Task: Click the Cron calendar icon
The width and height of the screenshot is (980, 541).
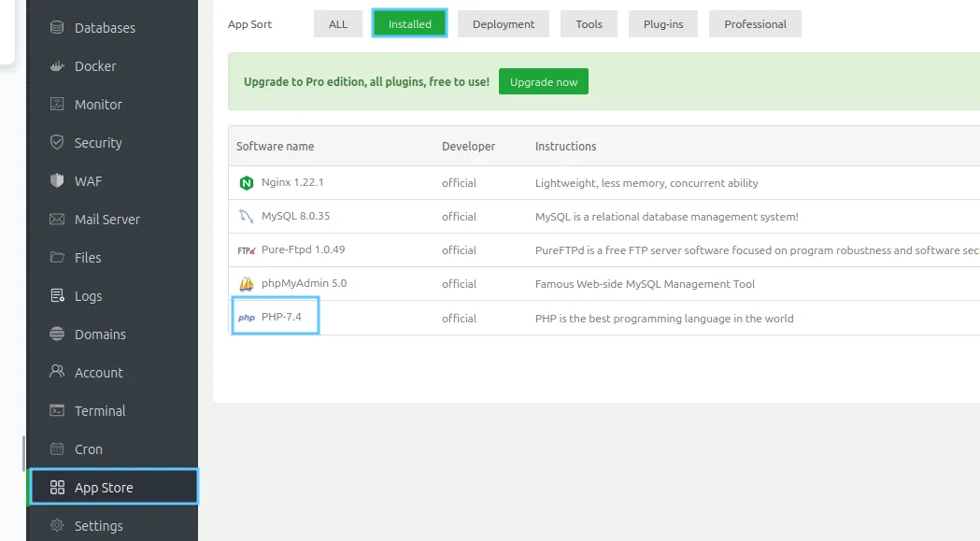Action: click(57, 448)
